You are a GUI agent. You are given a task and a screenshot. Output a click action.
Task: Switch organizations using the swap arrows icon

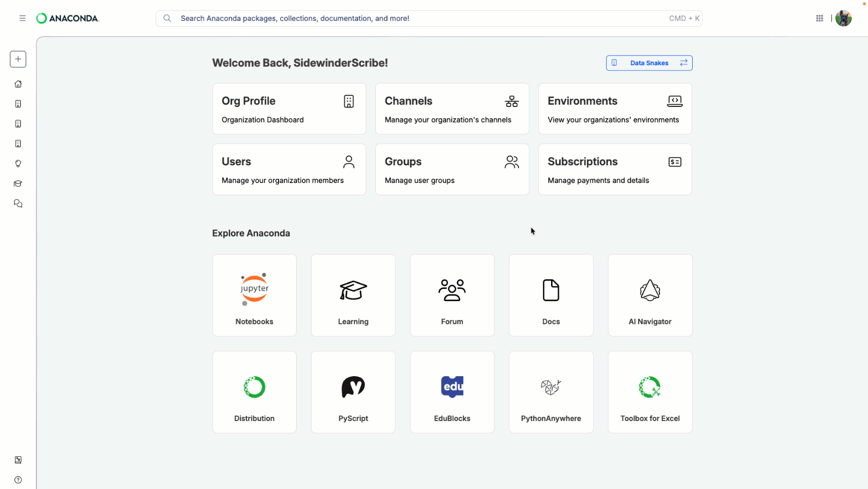coord(684,63)
